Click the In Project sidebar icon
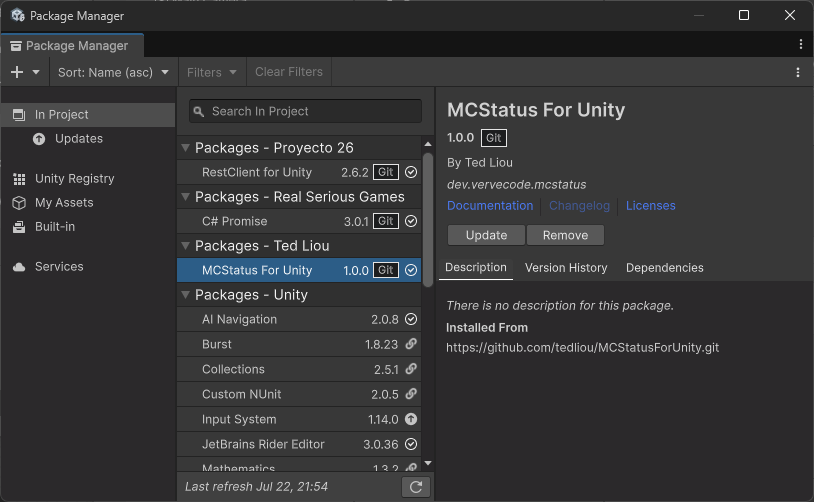Screen dimensions: 814x502 click(19, 115)
